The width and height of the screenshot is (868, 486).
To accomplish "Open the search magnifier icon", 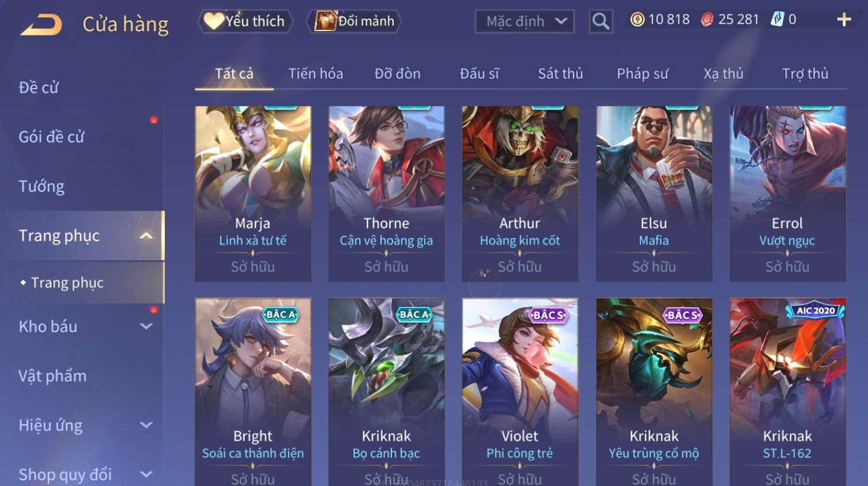I will 601,21.
